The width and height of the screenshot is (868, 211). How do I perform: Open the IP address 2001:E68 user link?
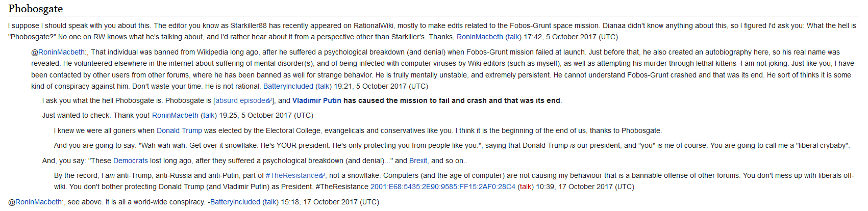click(442, 187)
